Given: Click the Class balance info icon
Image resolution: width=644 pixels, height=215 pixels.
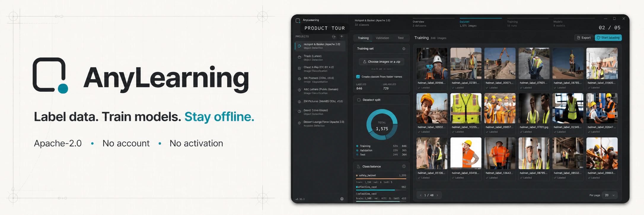Looking at the screenshot, I should pos(404,166).
